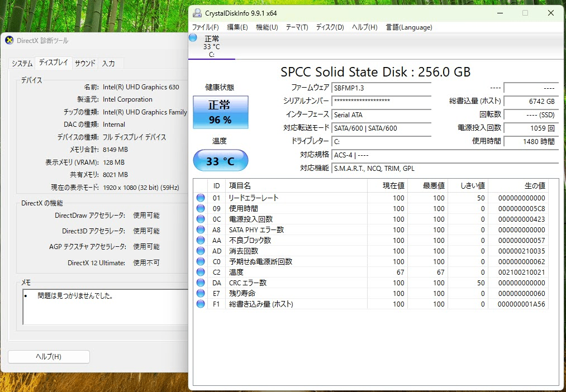The height and width of the screenshot is (392, 566).
Task: Click the status orb for A8 SATA PHY エラー数
Action: (x=201, y=230)
